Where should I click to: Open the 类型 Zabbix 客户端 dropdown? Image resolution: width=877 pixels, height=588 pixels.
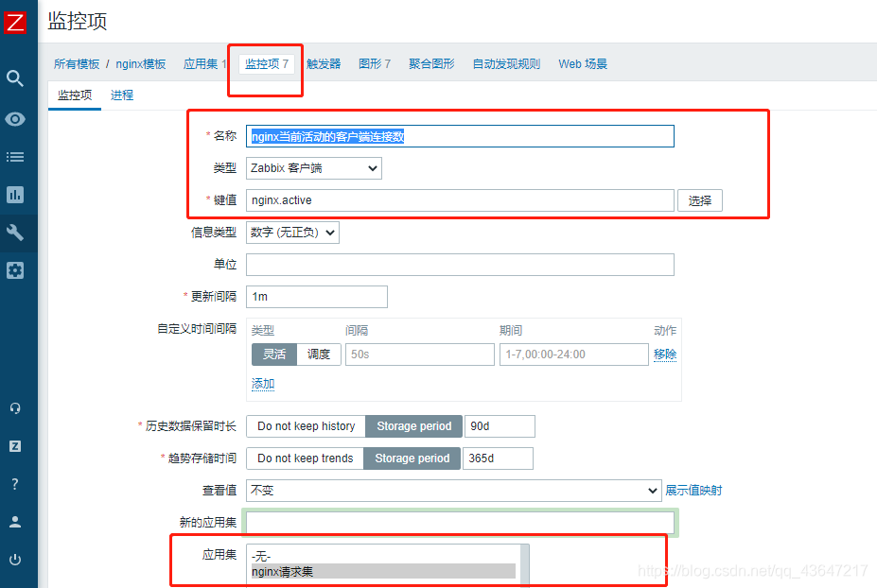click(314, 168)
